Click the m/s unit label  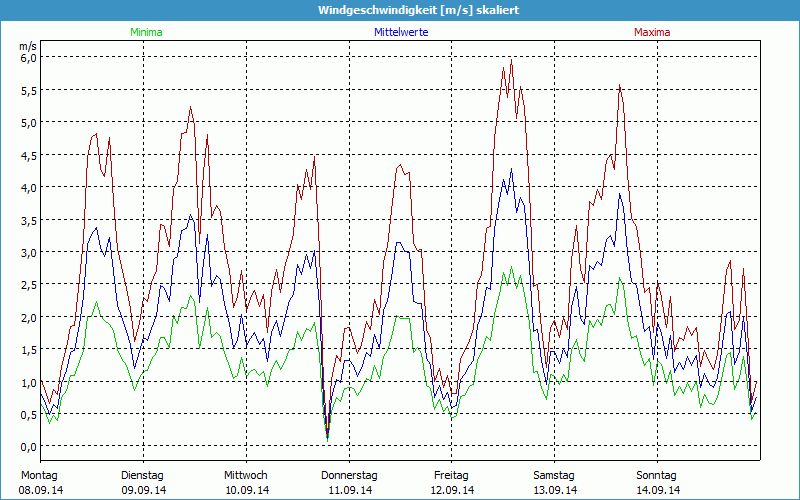[x=28, y=46]
